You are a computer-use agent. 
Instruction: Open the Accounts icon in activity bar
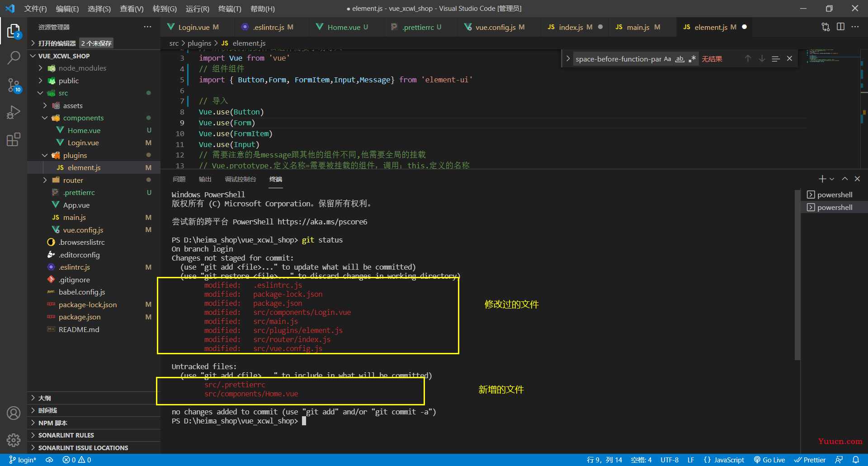coord(14,413)
